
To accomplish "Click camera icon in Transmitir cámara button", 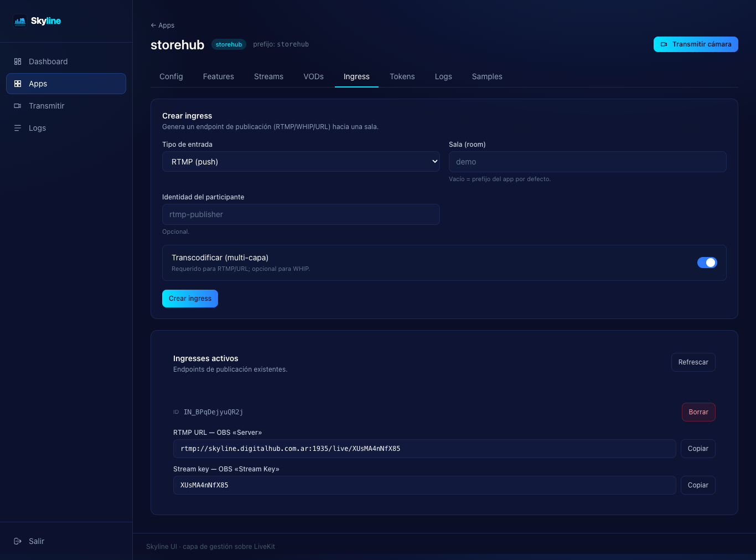I will pyautogui.click(x=664, y=44).
